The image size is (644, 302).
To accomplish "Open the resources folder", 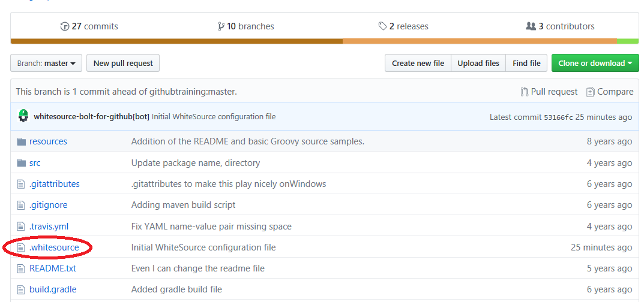I will click(48, 141).
